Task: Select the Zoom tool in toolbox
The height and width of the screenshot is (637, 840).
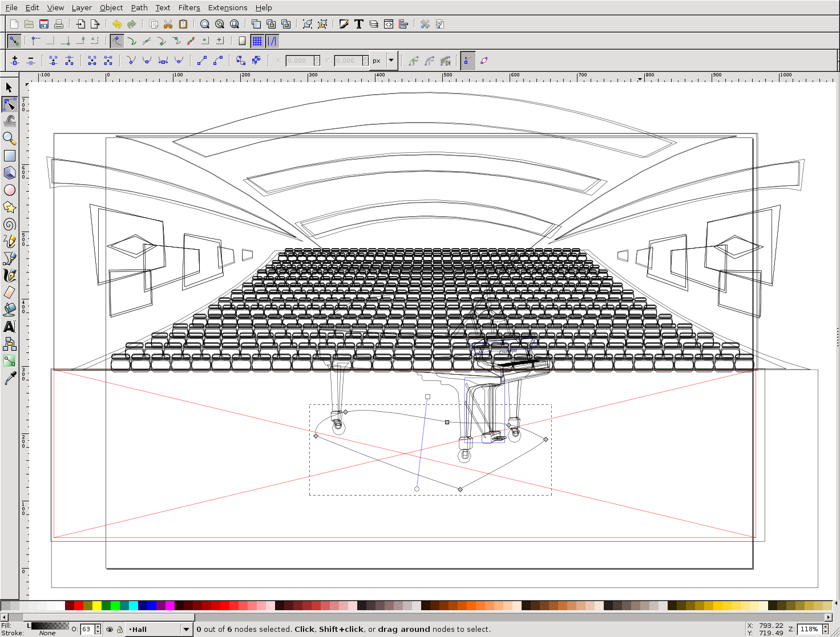Action: point(9,139)
